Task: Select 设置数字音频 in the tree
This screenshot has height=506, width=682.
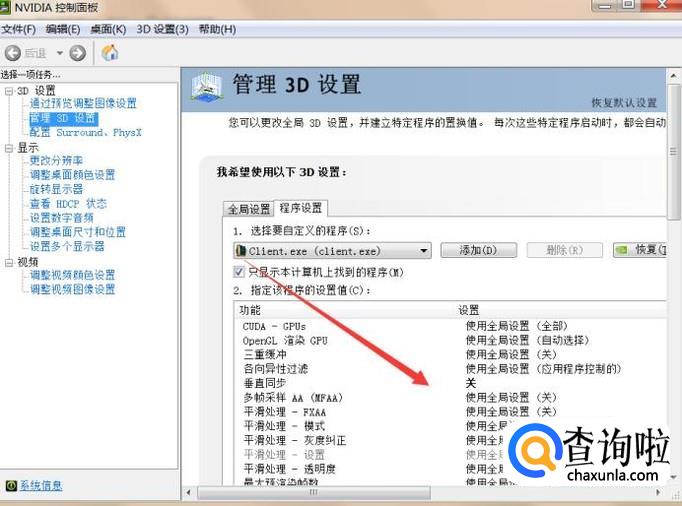Action: pos(61,218)
